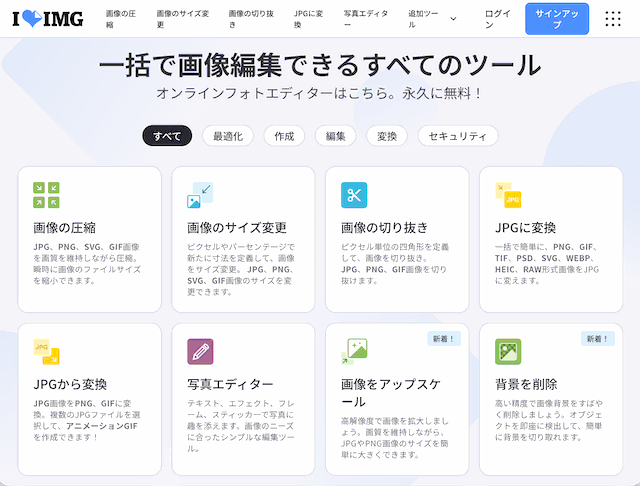Select the 変換 filter tab
Image resolution: width=640 pixels, height=486 pixels.
(x=387, y=136)
